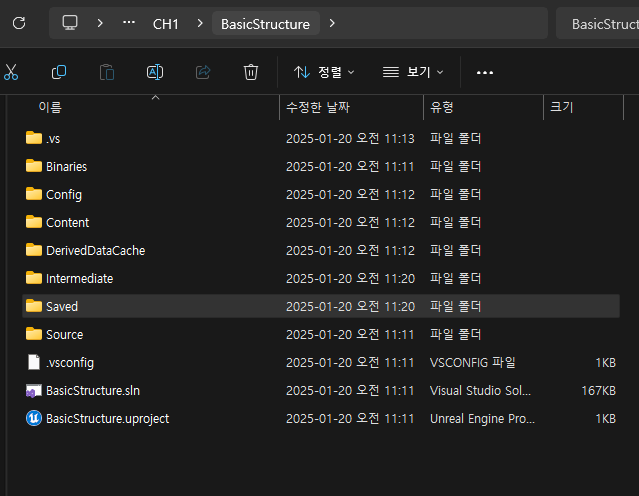Open the 정렬 sort dropdown
639x496 pixels.
pyautogui.click(x=324, y=73)
